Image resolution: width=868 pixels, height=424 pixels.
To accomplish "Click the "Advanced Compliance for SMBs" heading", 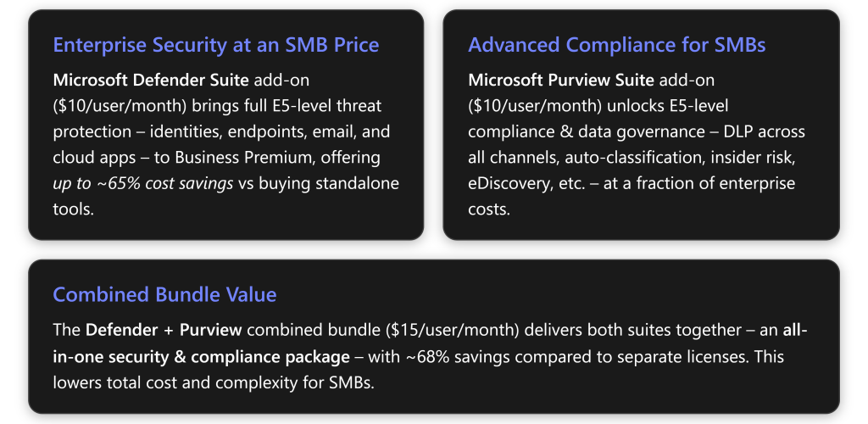I will 616,45.
